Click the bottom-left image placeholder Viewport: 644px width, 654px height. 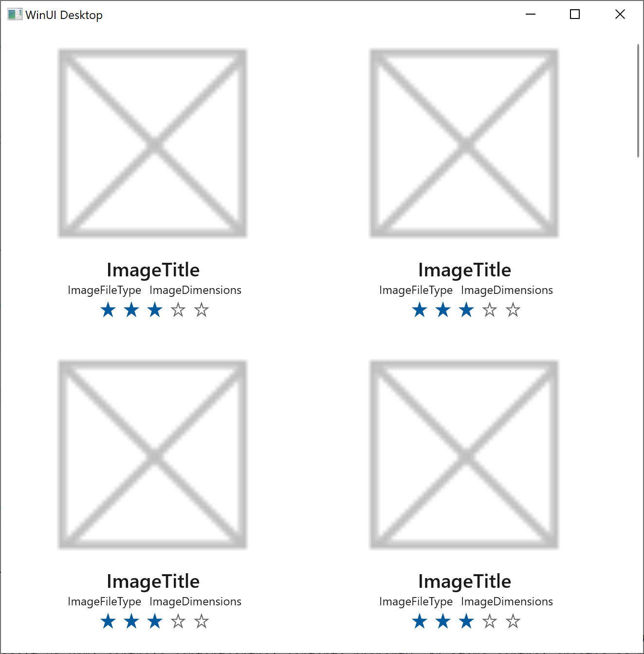coord(152,454)
